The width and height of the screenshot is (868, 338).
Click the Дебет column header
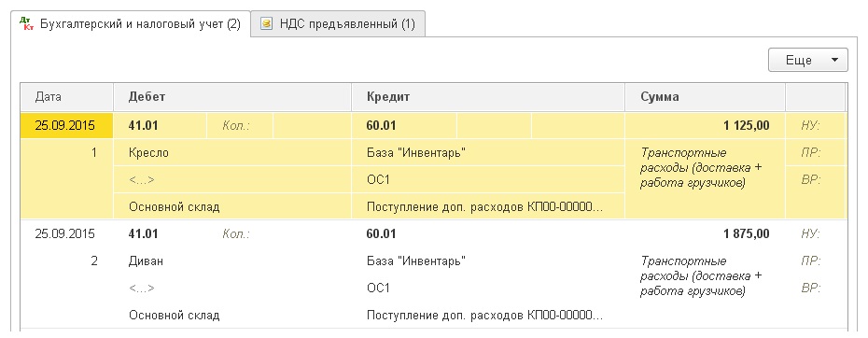click(x=232, y=97)
